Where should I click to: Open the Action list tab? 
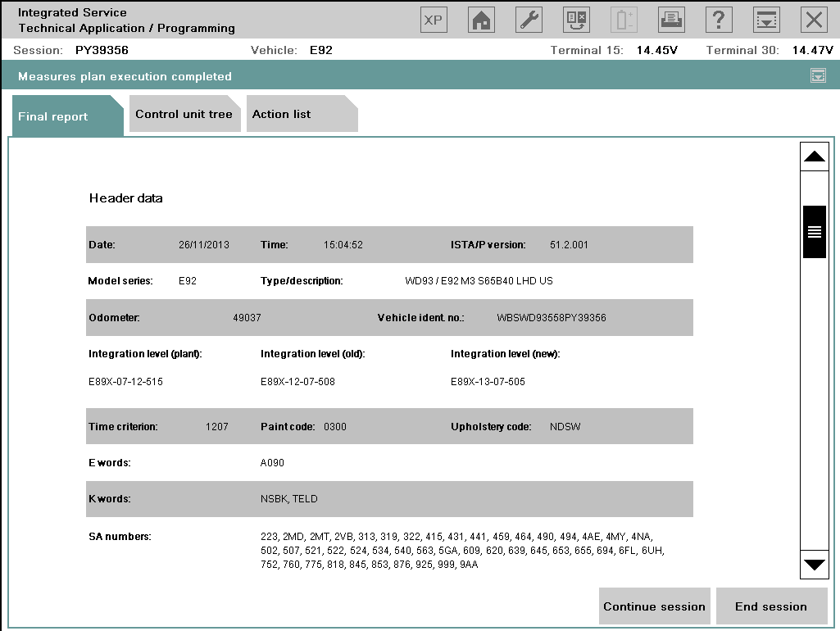click(282, 115)
